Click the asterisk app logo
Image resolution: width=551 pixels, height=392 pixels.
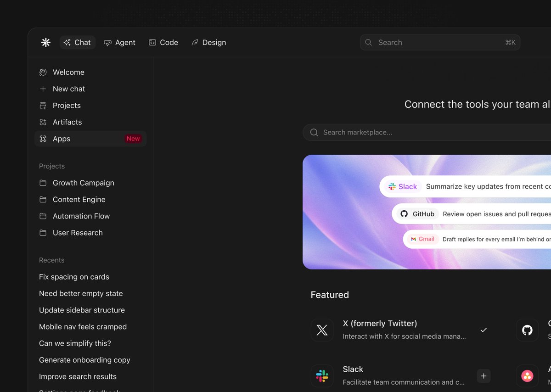coord(46,42)
